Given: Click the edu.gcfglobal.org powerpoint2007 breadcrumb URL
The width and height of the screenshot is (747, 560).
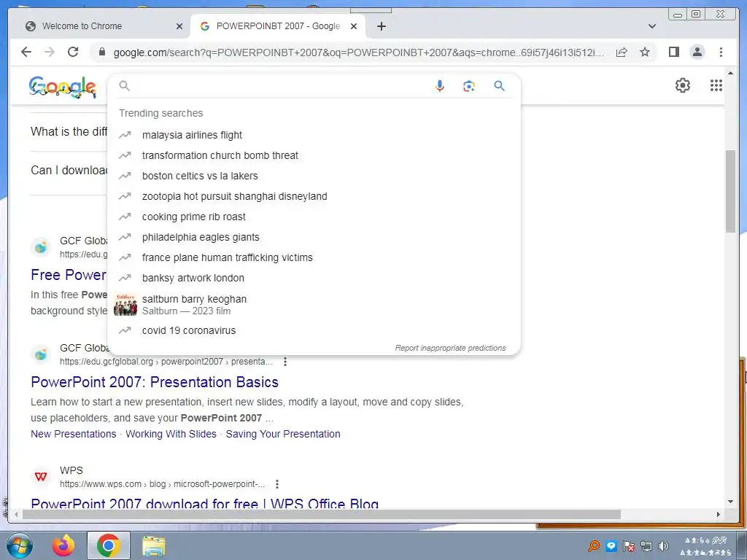Looking at the screenshot, I should click(x=166, y=362).
